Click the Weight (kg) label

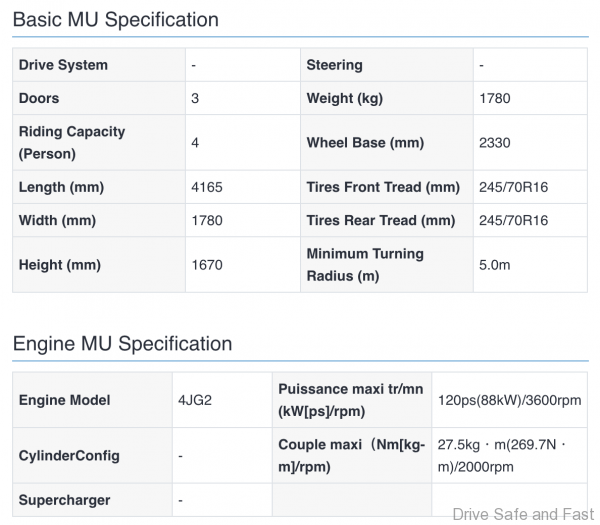pos(344,98)
